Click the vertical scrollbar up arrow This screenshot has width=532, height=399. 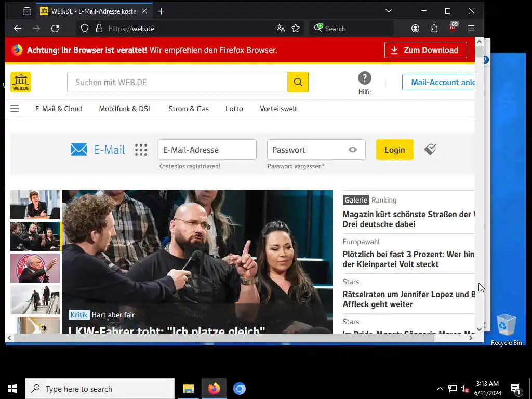(x=479, y=42)
